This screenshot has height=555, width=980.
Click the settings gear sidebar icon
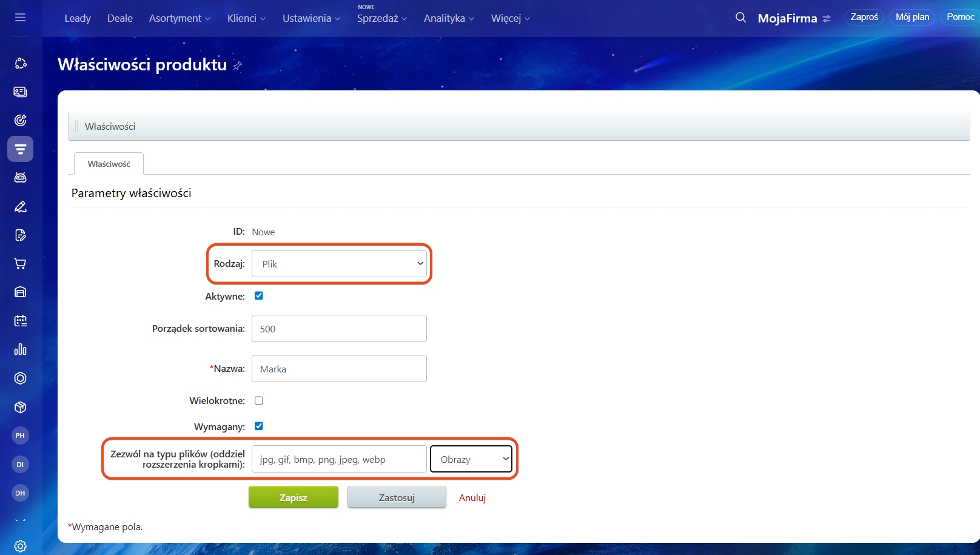click(x=20, y=546)
